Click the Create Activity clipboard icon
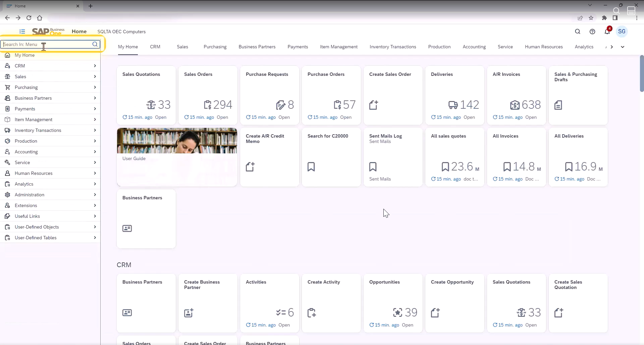 pyautogui.click(x=312, y=313)
